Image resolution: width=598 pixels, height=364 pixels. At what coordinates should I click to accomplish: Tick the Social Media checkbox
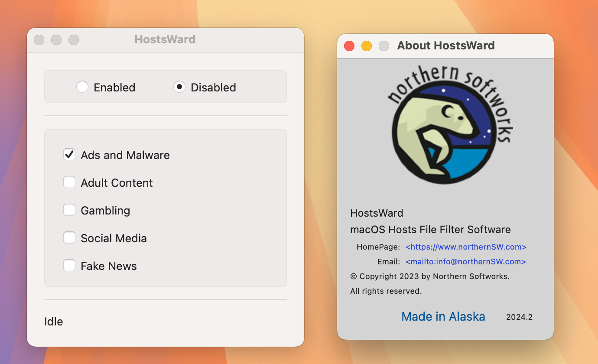(69, 238)
